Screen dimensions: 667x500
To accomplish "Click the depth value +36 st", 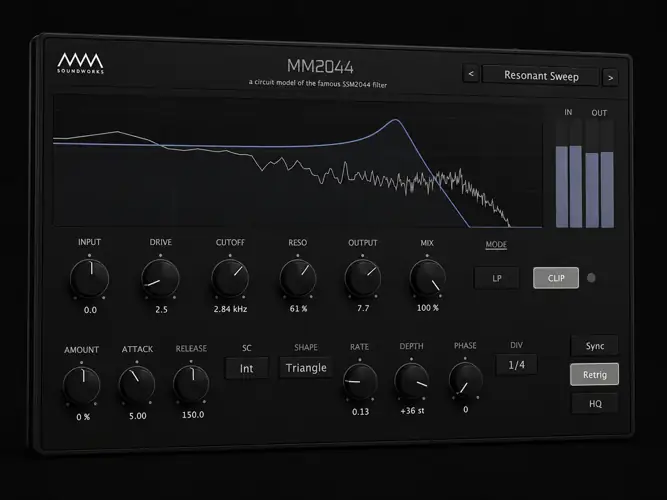I will tap(412, 411).
